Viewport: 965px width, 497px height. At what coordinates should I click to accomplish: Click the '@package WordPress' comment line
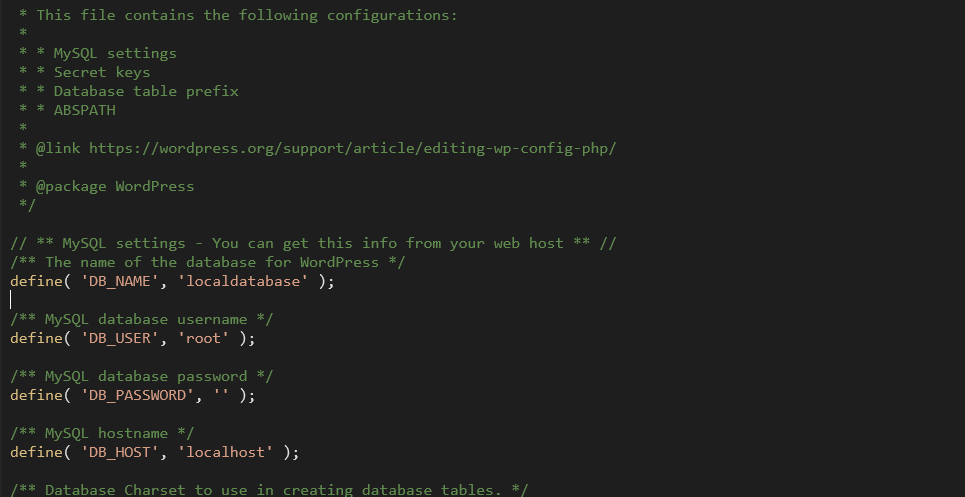point(114,186)
